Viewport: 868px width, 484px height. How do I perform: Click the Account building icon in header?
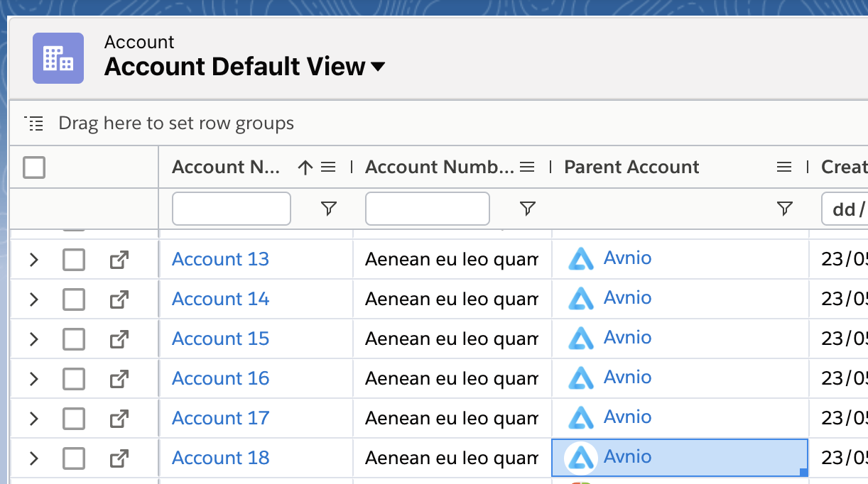coord(58,58)
